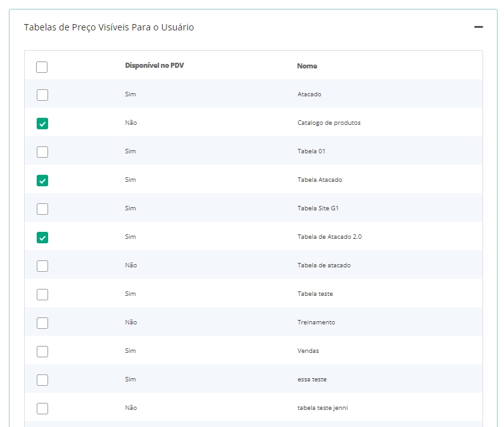Click the Treinamento row name text
The height and width of the screenshot is (427, 504).
316,322
